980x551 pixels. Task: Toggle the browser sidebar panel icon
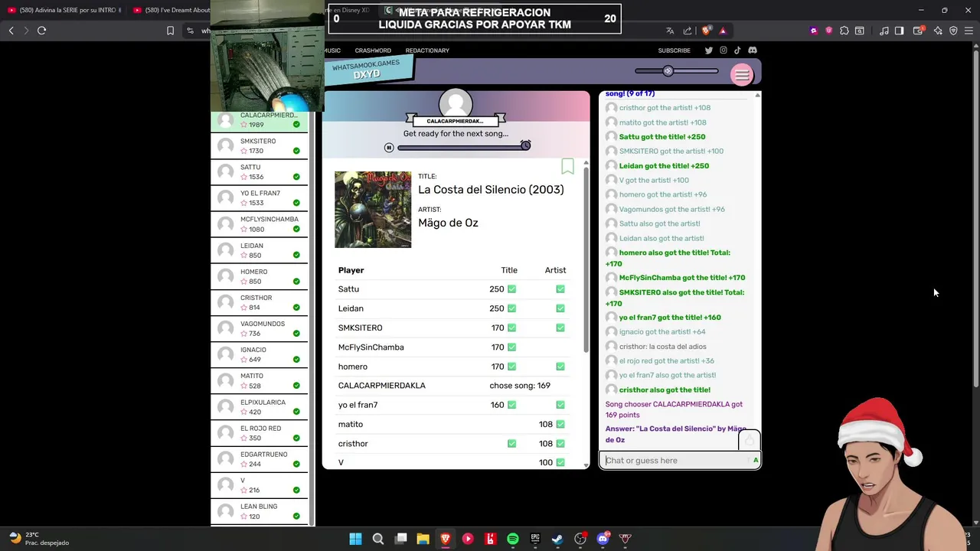tap(900, 31)
